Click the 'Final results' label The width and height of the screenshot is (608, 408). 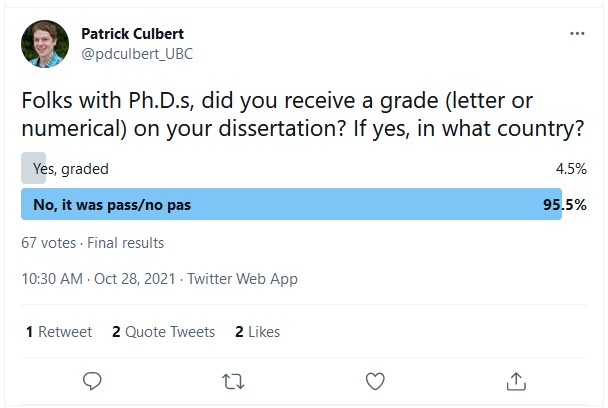click(126, 243)
